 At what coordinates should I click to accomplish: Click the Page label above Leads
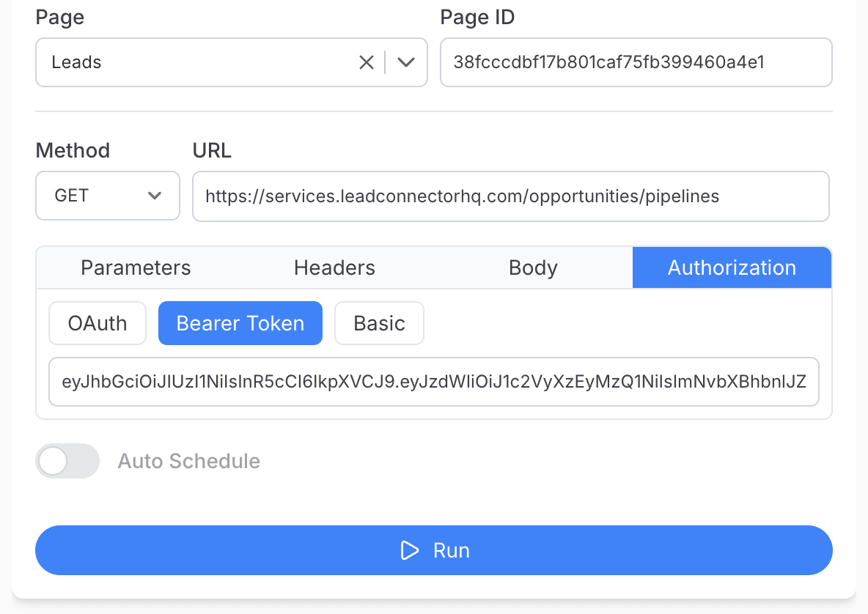[x=60, y=17]
